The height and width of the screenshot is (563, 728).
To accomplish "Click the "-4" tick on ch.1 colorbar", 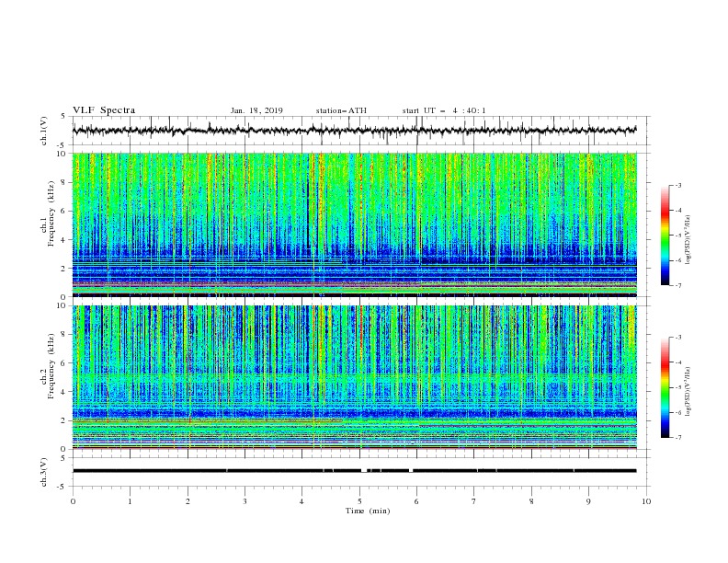I will 678,211.
